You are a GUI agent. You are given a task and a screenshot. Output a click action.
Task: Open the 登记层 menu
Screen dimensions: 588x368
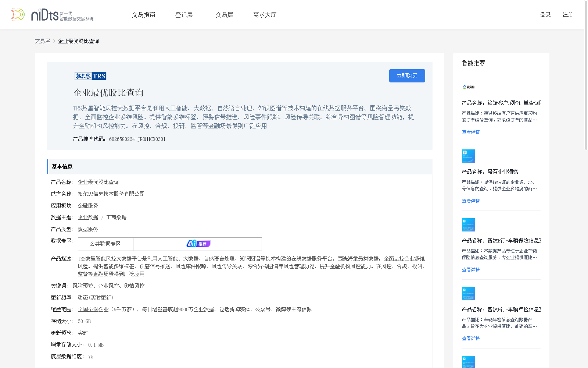[x=184, y=15]
